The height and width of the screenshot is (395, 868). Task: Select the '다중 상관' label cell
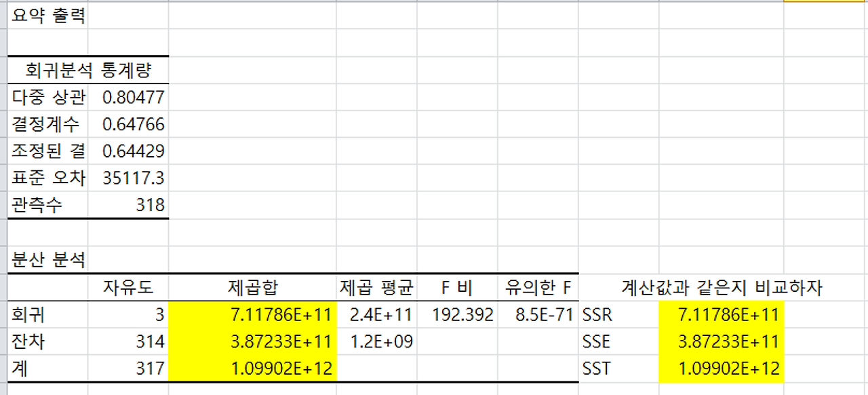coord(48,97)
